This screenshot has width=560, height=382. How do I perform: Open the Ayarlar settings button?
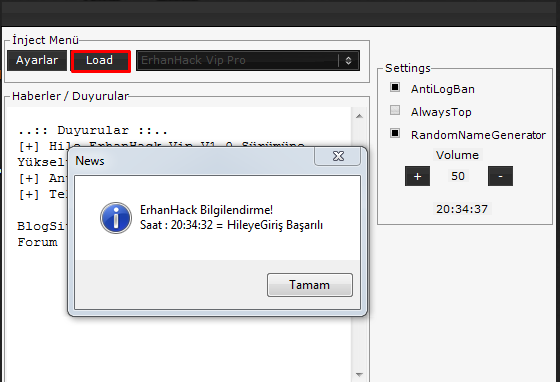(37, 60)
